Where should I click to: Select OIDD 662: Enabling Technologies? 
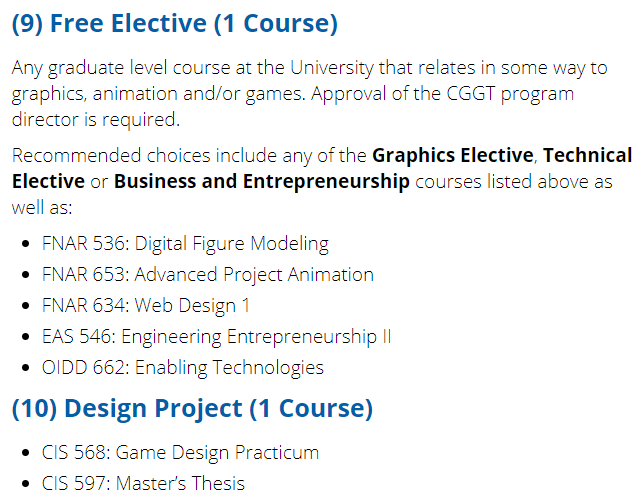[183, 368]
